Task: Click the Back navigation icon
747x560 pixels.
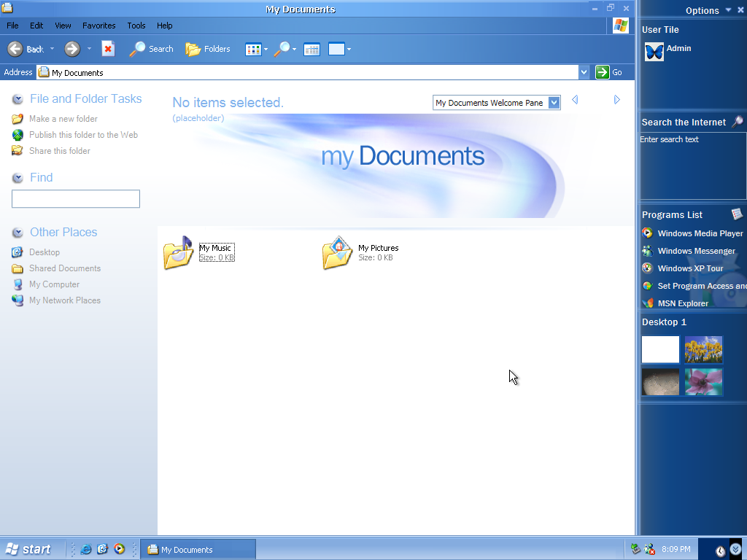Action: pos(16,48)
